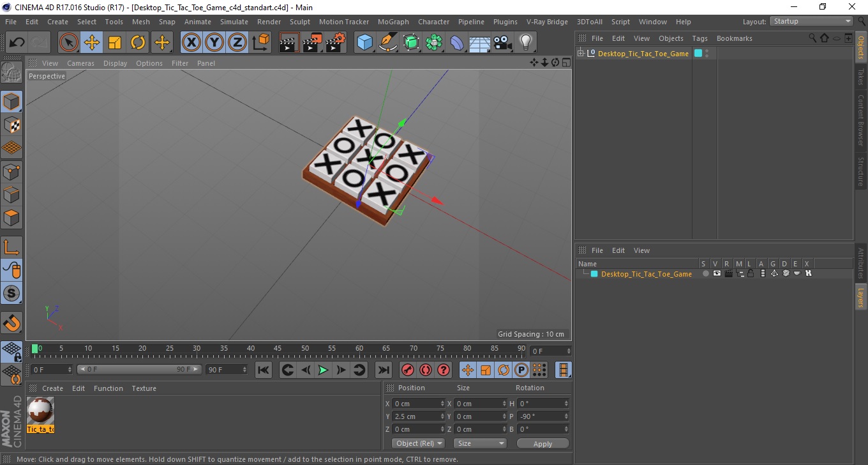Image resolution: width=868 pixels, height=465 pixels.
Task: Open the Layout dropdown showing Startup
Action: coord(811,21)
